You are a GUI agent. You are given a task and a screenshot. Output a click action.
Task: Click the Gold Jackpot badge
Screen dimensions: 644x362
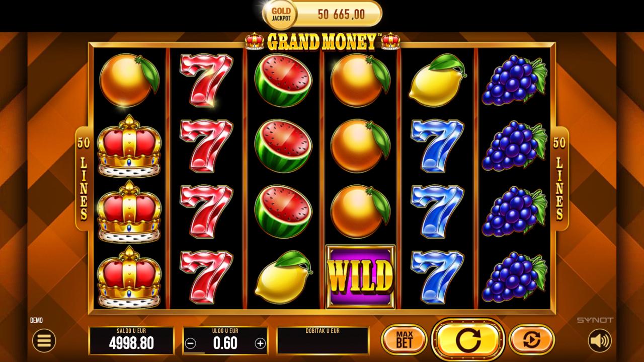tap(281, 14)
